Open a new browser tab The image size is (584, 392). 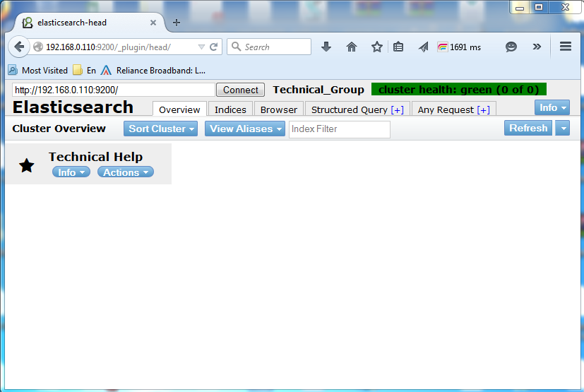tap(177, 23)
